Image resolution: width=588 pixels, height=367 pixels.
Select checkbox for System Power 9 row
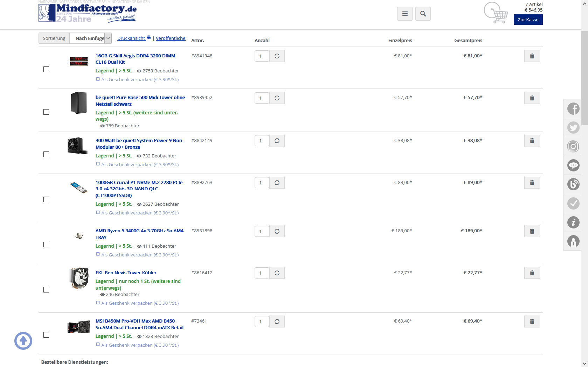(x=46, y=154)
